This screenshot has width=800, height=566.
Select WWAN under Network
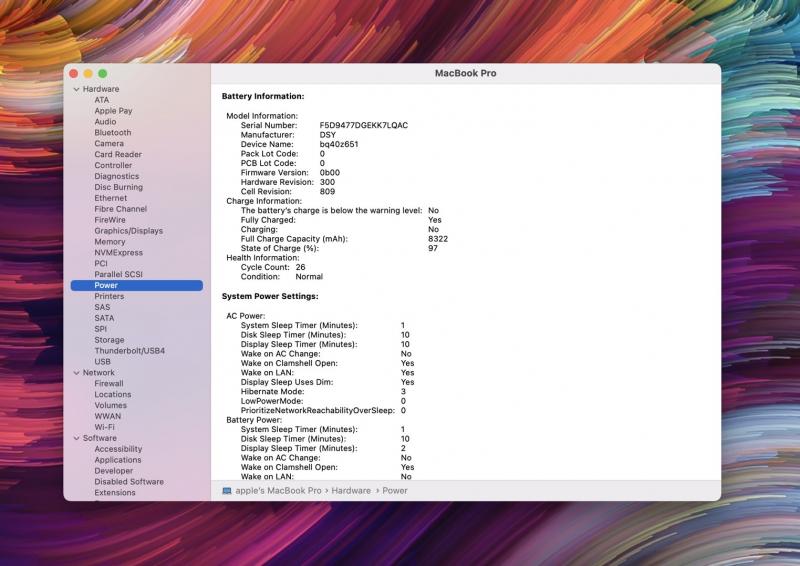pos(108,416)
